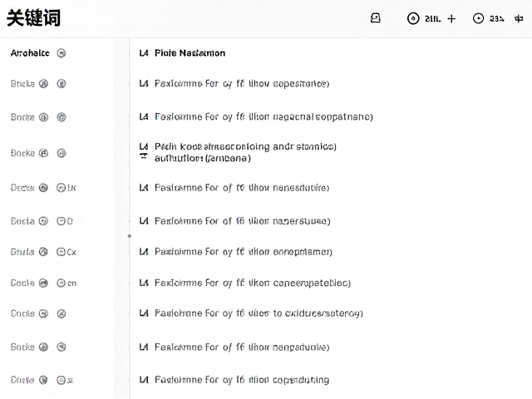Click the round icon labeled "Lk"
The width and height of the screenshot is (532, 399).
pos(61,188)
